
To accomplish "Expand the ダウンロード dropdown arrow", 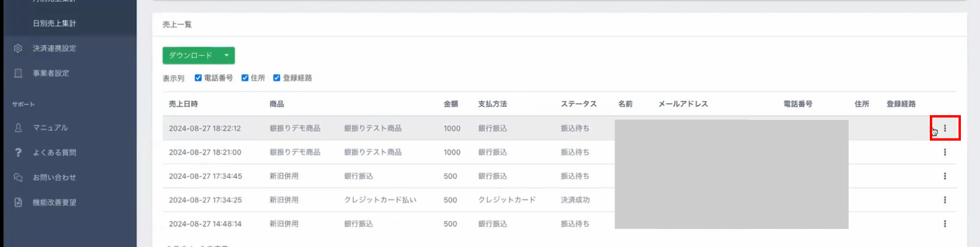I will (226, 55).
